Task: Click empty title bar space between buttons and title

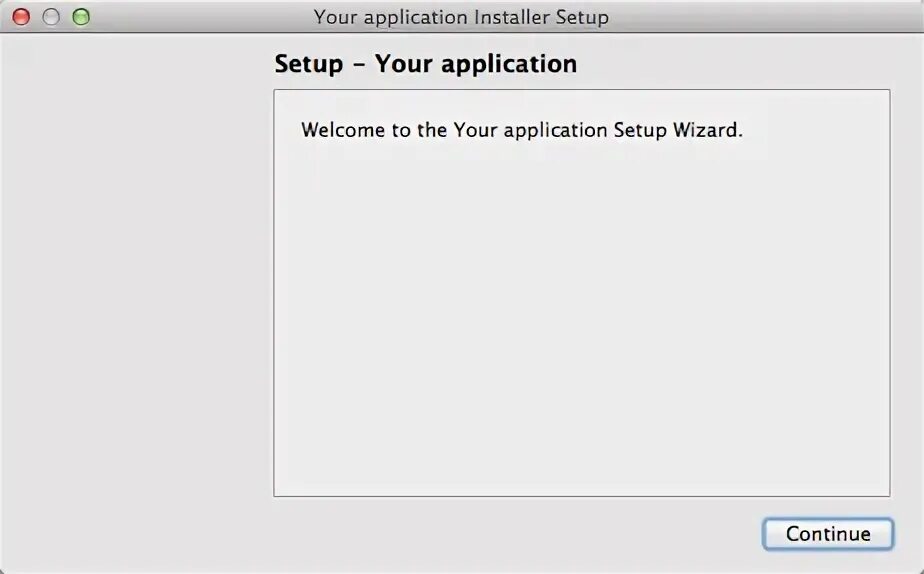Action: (x=200, y=17)
